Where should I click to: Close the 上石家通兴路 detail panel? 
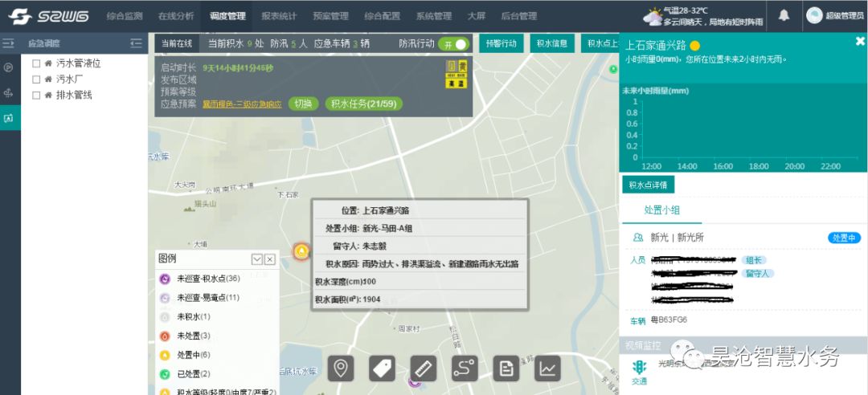pos(860,41)
